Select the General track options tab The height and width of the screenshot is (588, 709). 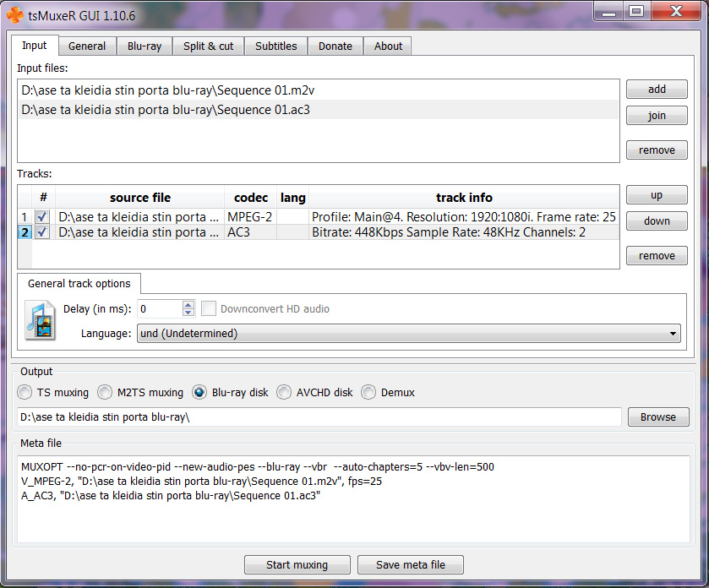pos(79,283)
